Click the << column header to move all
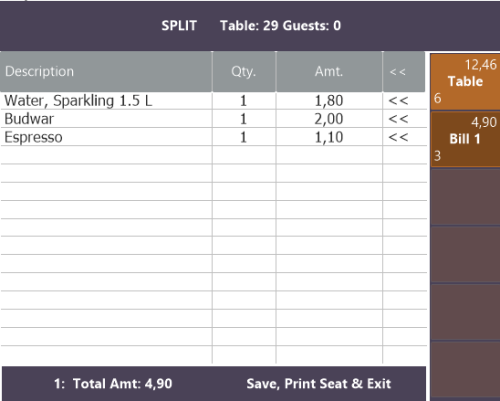Viewport: 500px width, 401px height. click(404, 72)
